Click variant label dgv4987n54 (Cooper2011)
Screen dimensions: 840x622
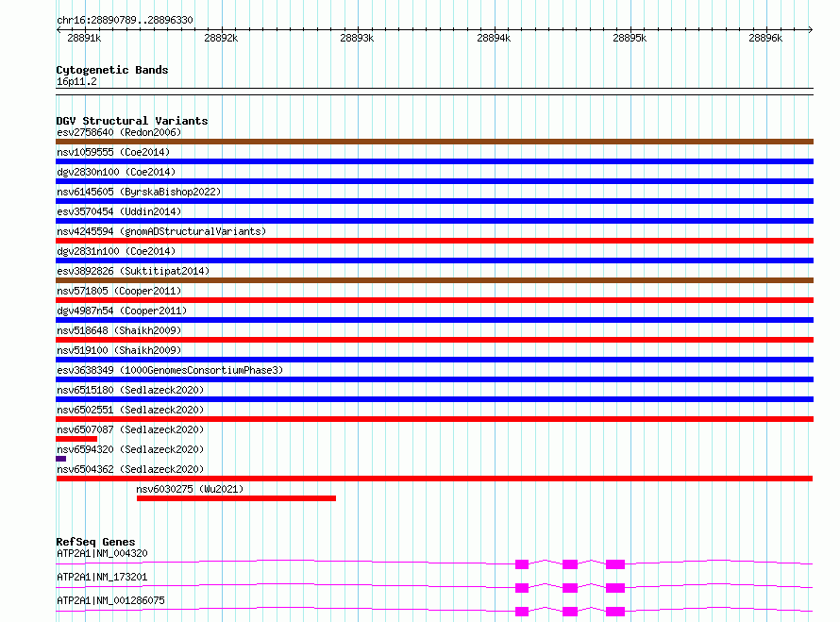pyautogui.click(x=122, y=311)
